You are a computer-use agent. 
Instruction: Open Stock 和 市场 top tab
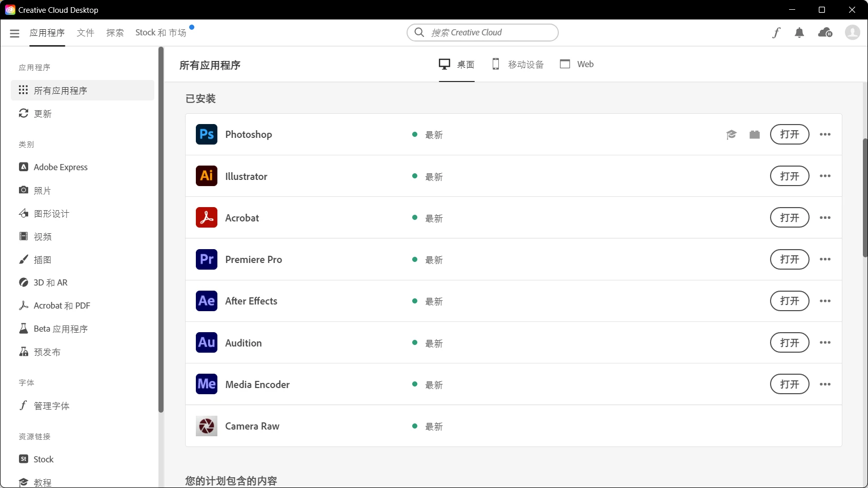pos(161,33)
